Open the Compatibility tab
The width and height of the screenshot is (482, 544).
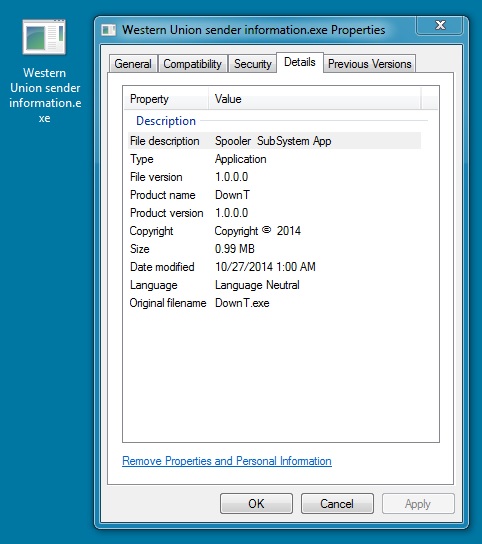coord(193,64)
